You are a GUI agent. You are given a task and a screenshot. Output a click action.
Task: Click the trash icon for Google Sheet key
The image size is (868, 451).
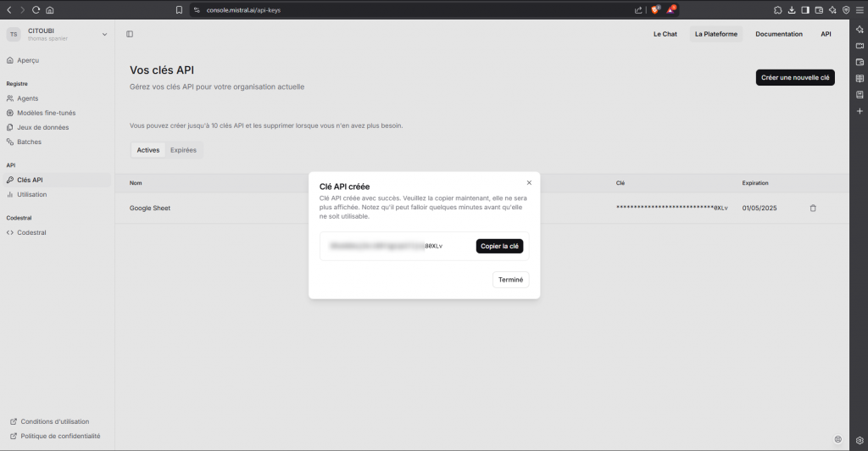coord(813,208)
